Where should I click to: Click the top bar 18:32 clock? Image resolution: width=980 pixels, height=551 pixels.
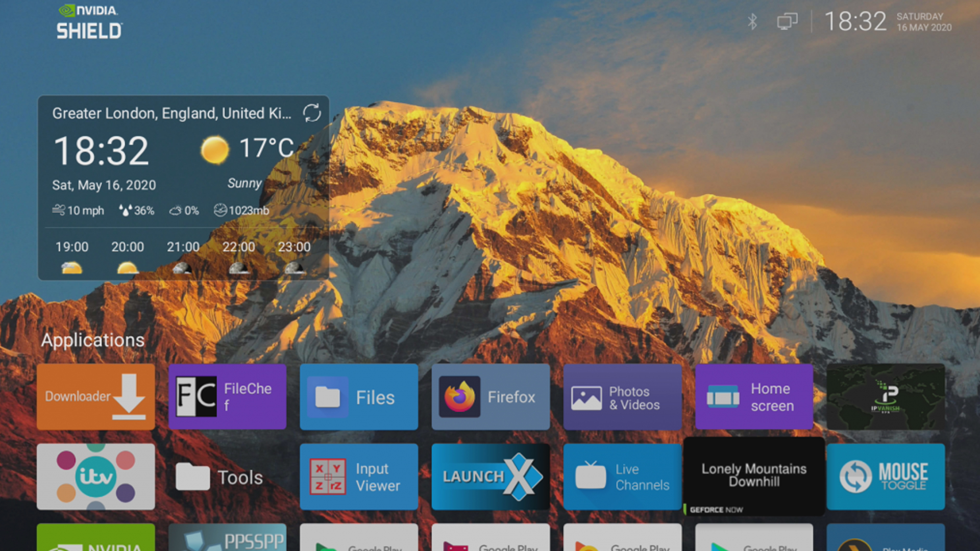click(855, 22)
